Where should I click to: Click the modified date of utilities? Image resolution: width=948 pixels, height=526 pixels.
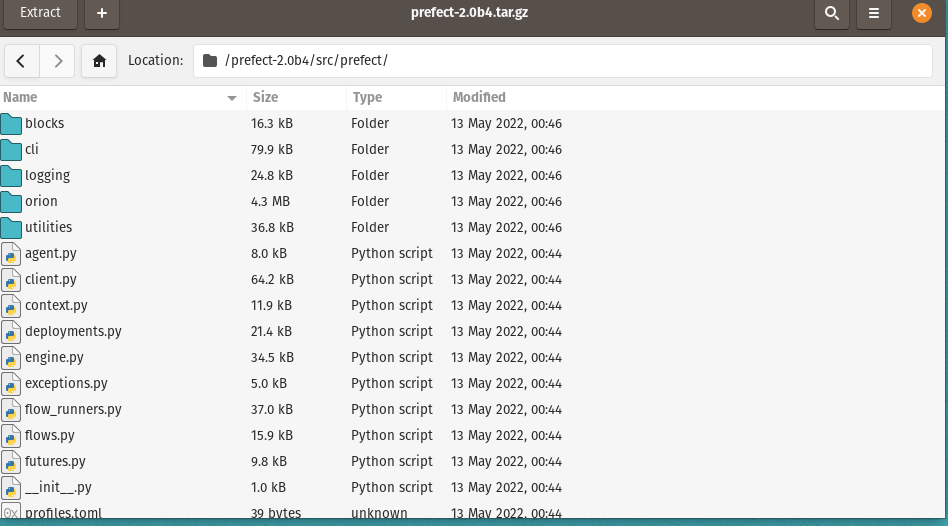(507, 227)
